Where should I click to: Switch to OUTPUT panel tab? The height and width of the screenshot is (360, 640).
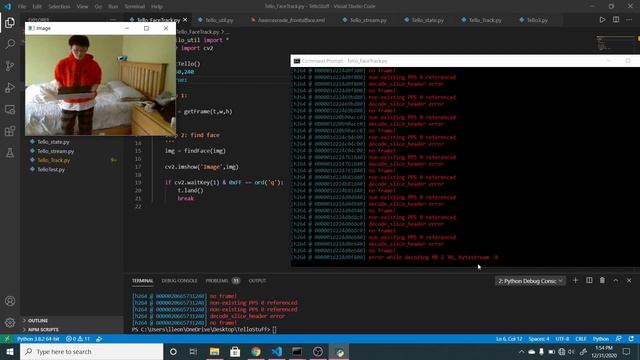click(x=257, y=281)
